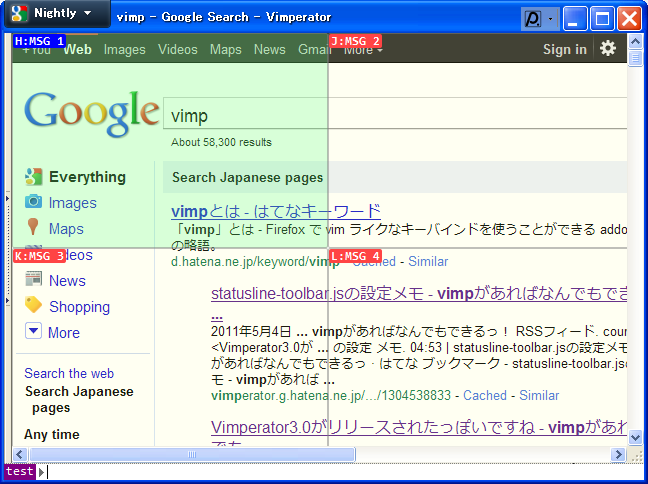Click News link in left sidebar
This screenshot has height=484, width=648.
[67, 281]
